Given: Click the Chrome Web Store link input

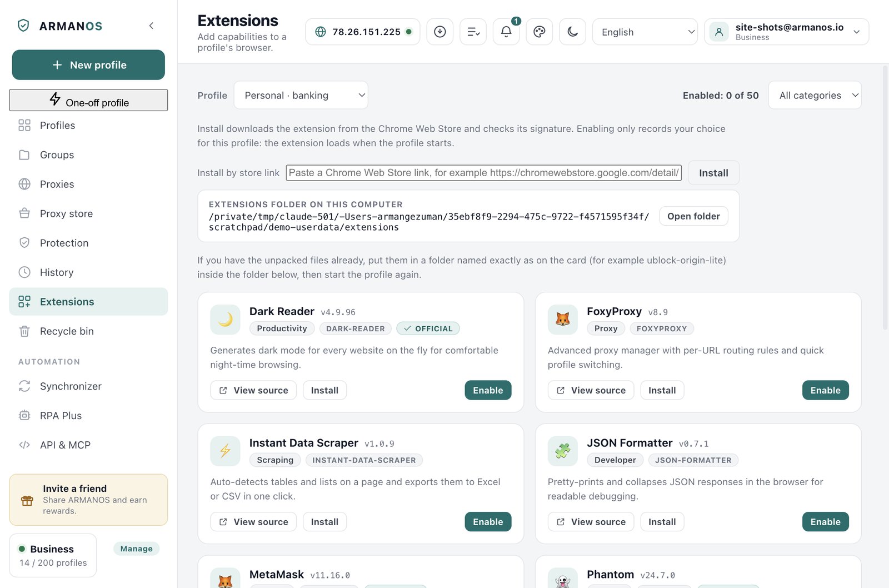Looking at the screenshot, I should click(484, 173).
